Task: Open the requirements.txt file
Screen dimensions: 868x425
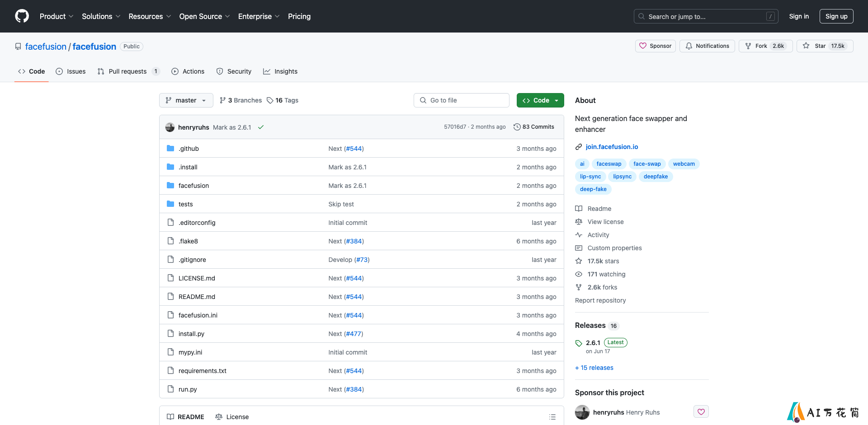Action: [203, 371]
